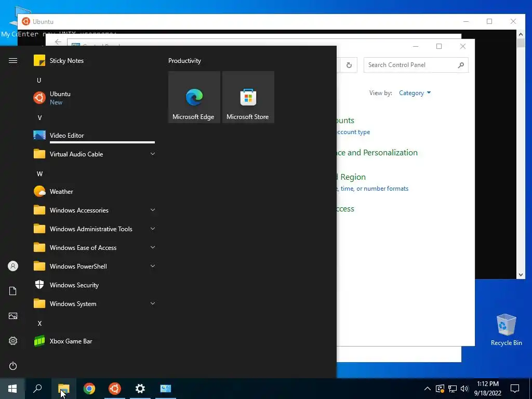Launch Xbox Game Bar
Screen dimensions: 532x399
click(x=94, y=341)
